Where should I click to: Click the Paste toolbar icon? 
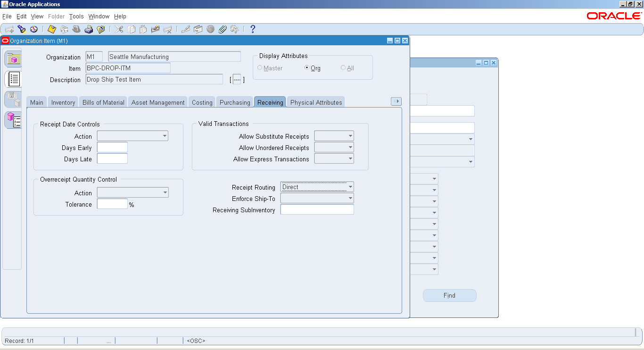point(143,29)
